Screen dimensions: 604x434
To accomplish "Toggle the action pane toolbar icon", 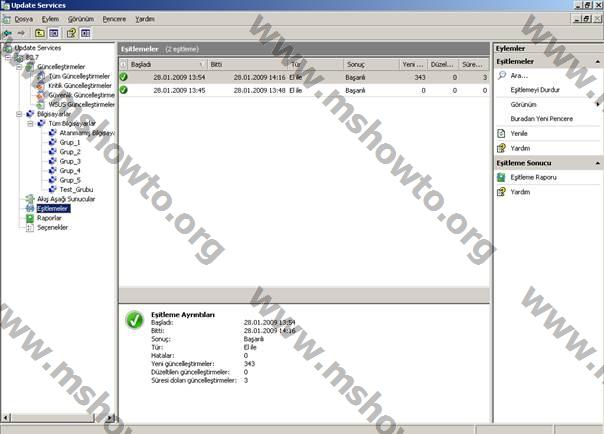I will point(86,33).
